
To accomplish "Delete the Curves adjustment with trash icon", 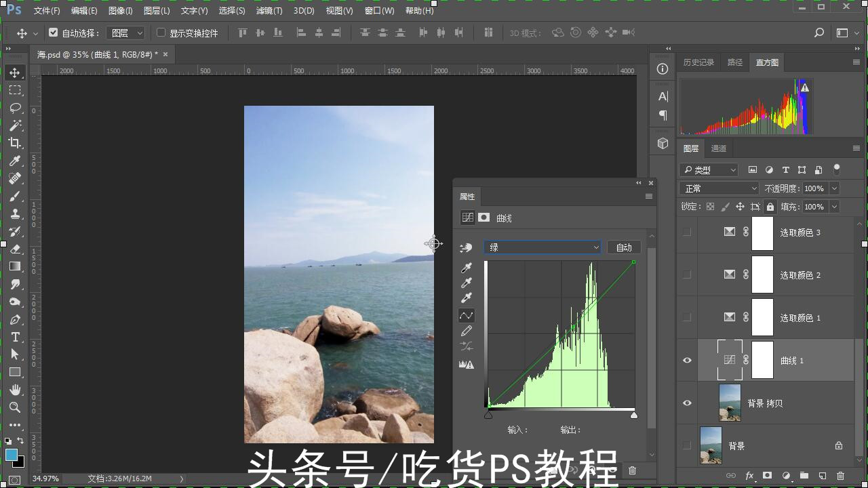I will pyautogui.click(x=631, y=470).
